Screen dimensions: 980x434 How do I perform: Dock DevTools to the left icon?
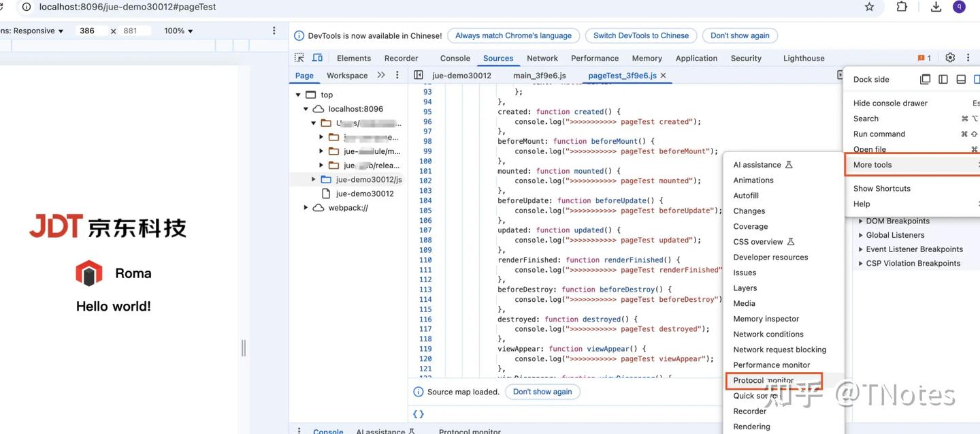click(x=943, y=79)
